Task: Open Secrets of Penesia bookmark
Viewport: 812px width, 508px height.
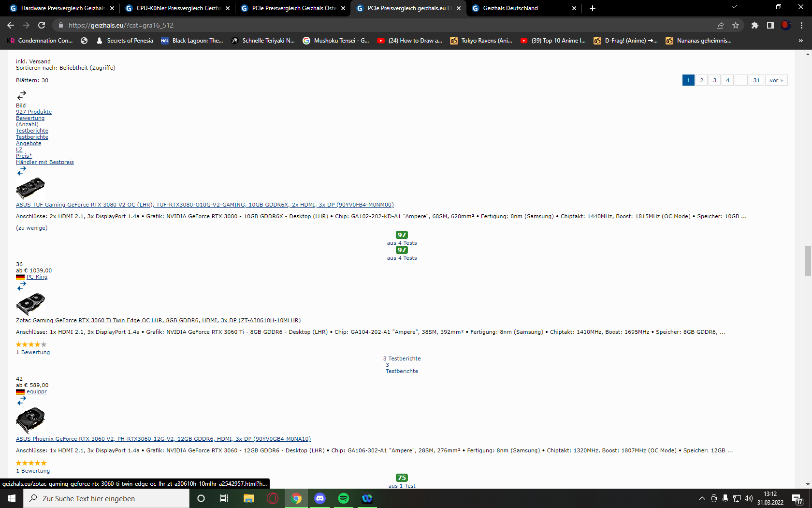Action: pyautogui.click(x=125, y=41)
